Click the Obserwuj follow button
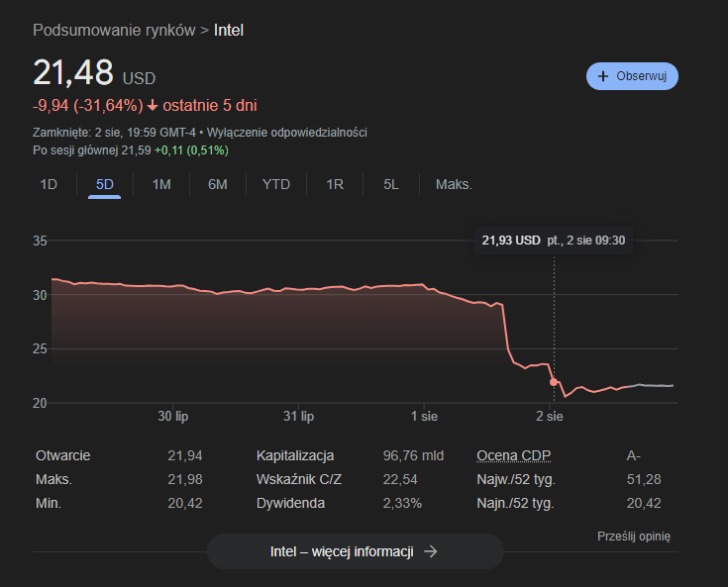 (x=632, y=76)
